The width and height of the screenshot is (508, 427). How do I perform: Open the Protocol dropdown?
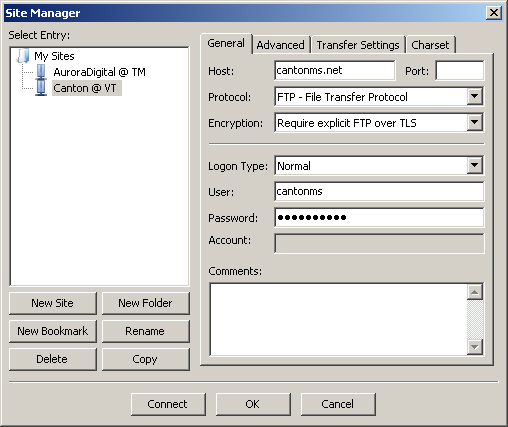click(x=379, y=97)
